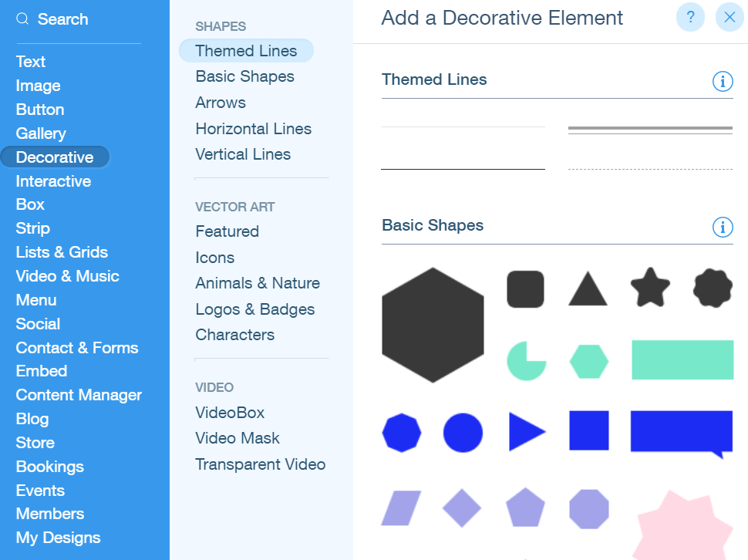This screenshot has height=560, width=748.
Task: Open the Basic Shapes category
Action: pos(244,76)
